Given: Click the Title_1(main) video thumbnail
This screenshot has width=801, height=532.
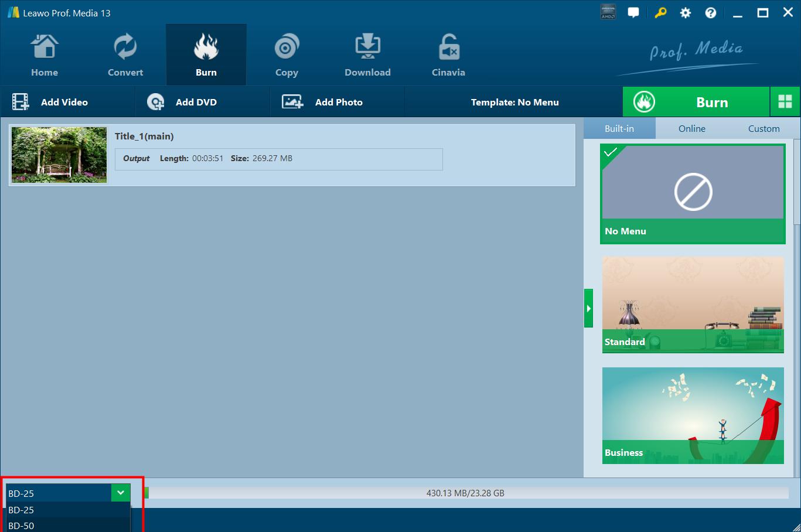Looking at the screenshot, I should click(59, 155).
